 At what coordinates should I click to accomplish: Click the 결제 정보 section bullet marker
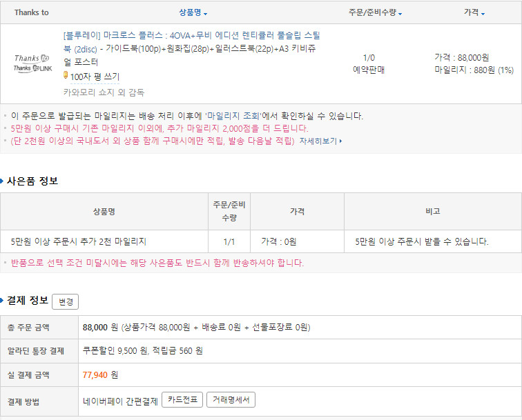click(x=3, y=300)
